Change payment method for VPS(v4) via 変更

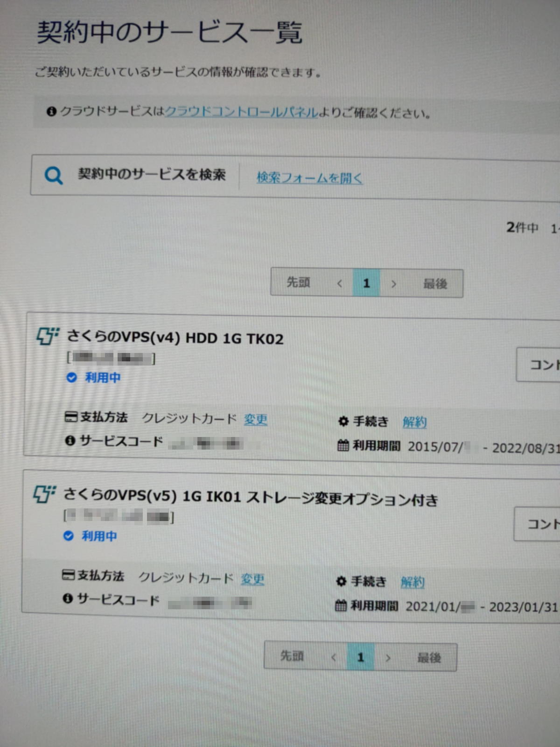[x=255, y=419]
